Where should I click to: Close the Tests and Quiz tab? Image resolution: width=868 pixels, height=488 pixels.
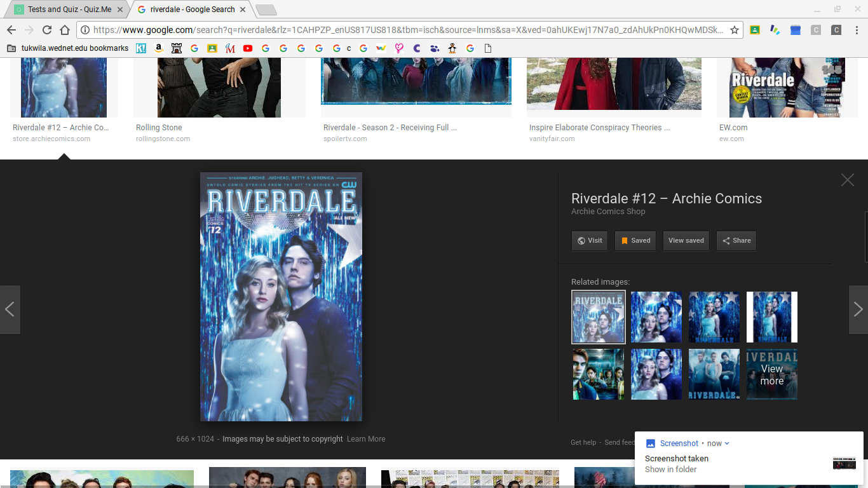[x=120, y=10]
